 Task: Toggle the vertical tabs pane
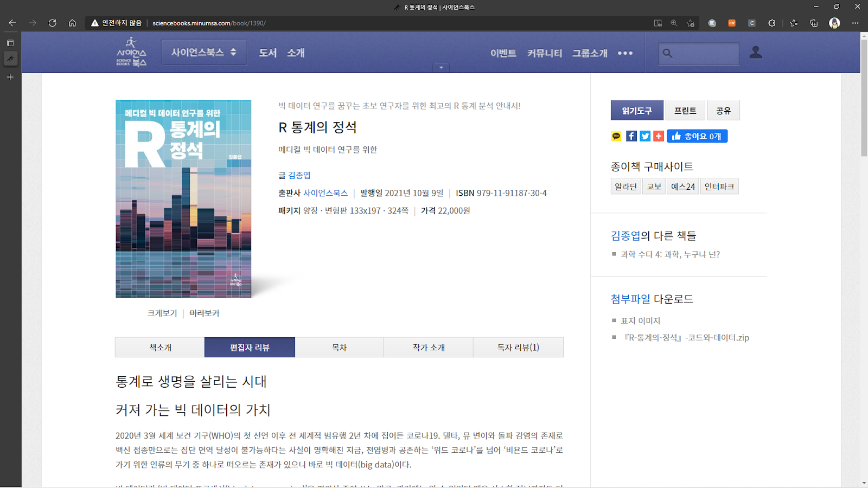[x=10, y=42]
